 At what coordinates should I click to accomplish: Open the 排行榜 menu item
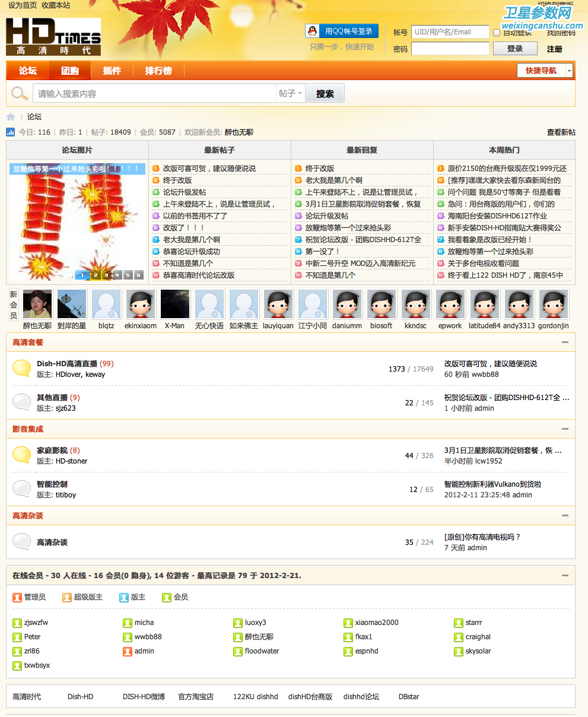(158, 71)
